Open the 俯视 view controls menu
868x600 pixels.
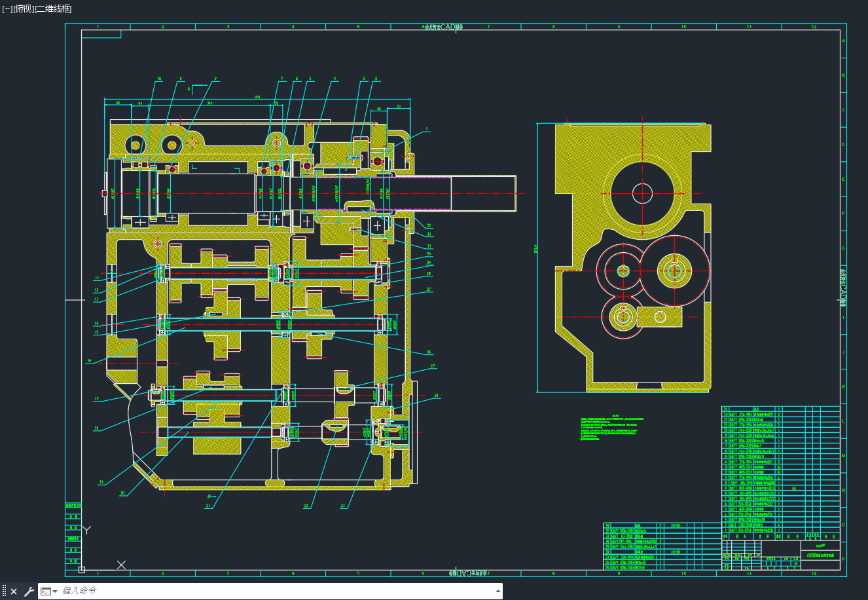pyautogui.click(x=23, y=9)
